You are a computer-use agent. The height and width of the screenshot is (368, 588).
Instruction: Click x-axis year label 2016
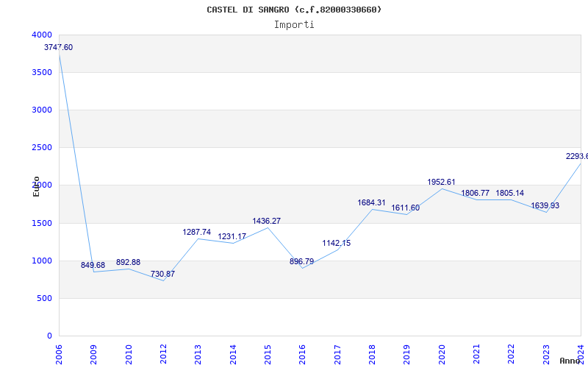302,355
